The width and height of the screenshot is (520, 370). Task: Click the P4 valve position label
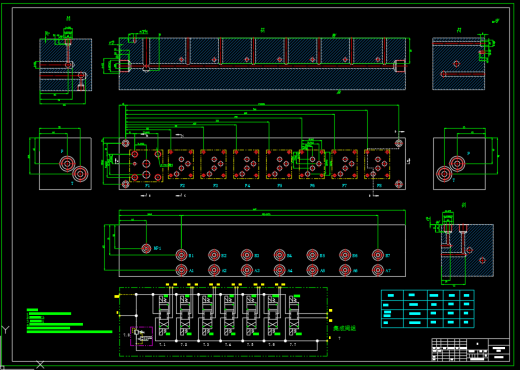tap(247, 186)
